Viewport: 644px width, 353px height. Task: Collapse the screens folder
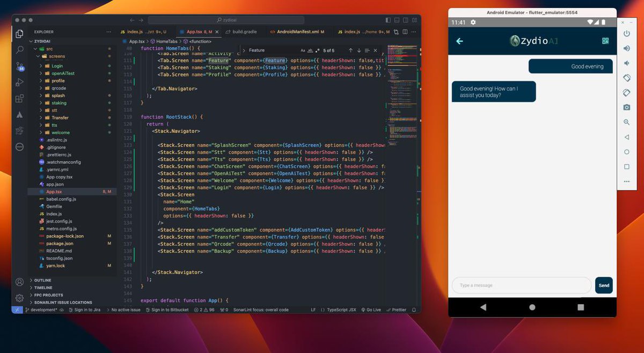(39, 56)
